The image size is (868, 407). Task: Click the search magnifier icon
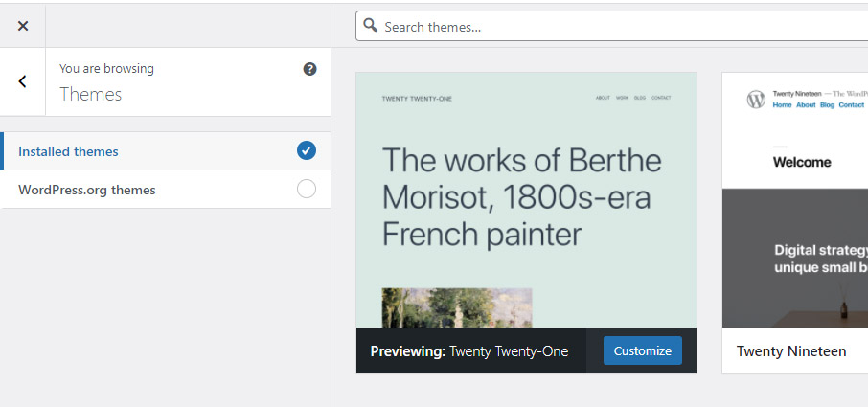[x=371, y=26]
